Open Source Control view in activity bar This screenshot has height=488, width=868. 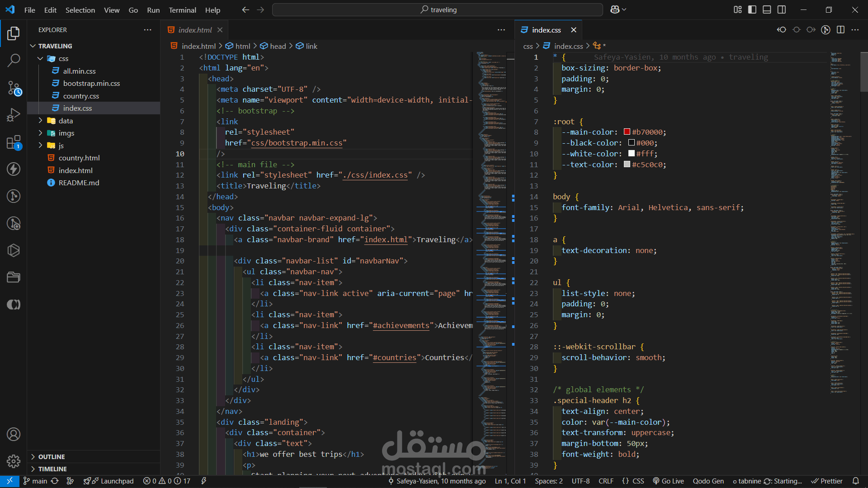pos(14,88)
